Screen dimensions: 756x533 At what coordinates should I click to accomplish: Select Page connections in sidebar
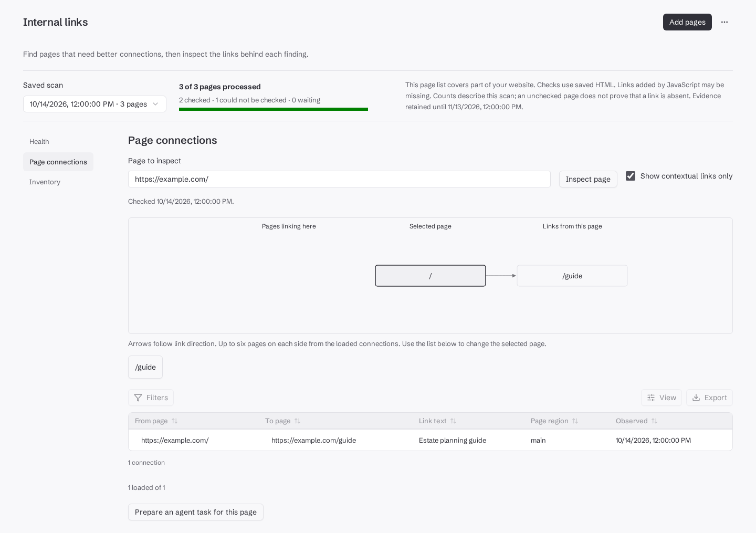point(58,162)
